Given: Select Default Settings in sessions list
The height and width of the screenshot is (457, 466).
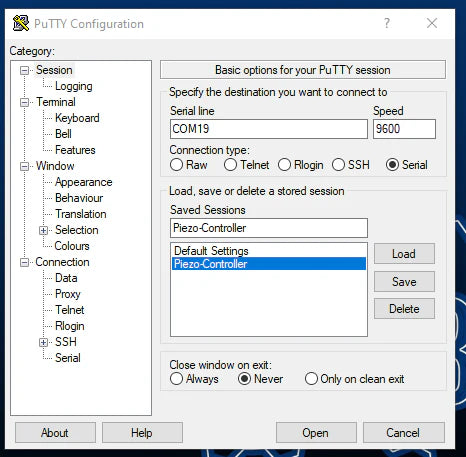Looking at the screenshot, I should coord(269,251).
